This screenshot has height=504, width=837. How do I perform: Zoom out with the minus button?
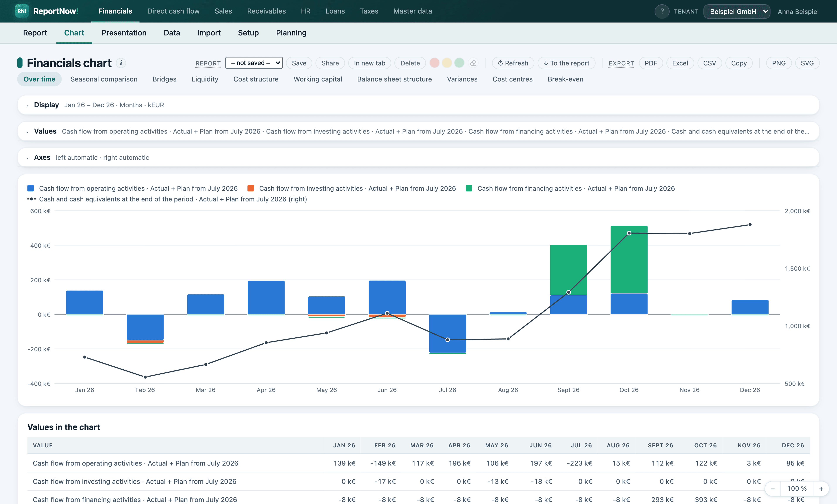[x=772, y=489]
